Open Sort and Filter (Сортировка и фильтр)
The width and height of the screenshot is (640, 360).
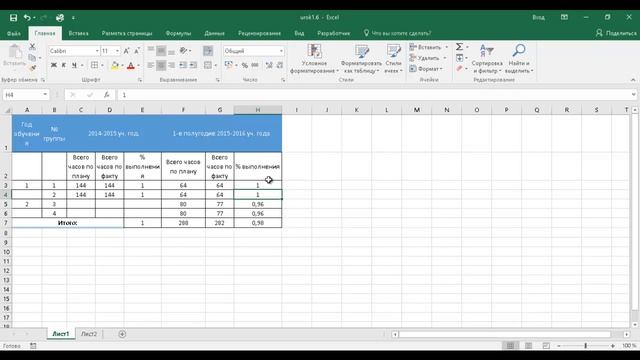tap(487, 59)
